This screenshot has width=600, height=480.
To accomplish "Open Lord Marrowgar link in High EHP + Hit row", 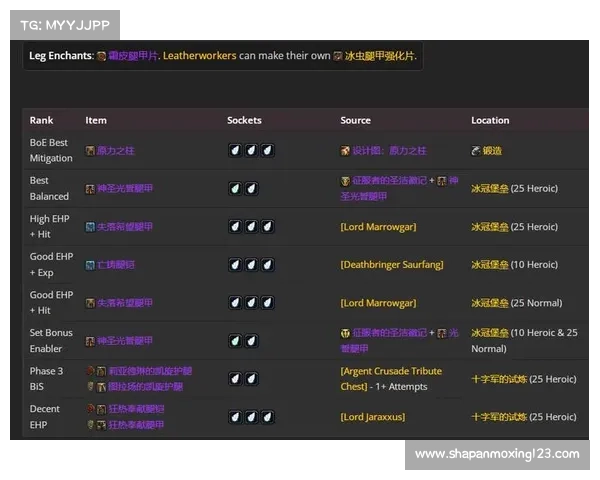I will click(378, 227).
